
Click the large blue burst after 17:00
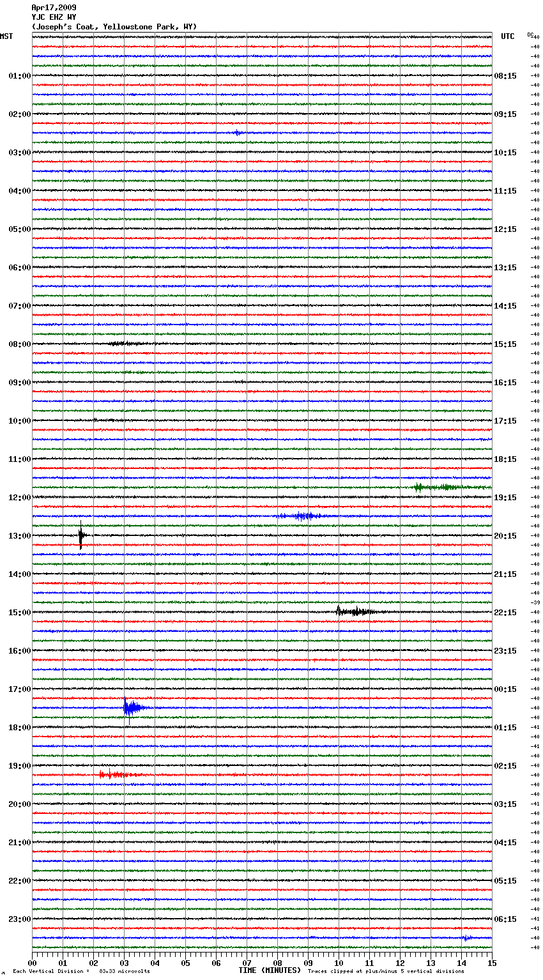(135, 707)
